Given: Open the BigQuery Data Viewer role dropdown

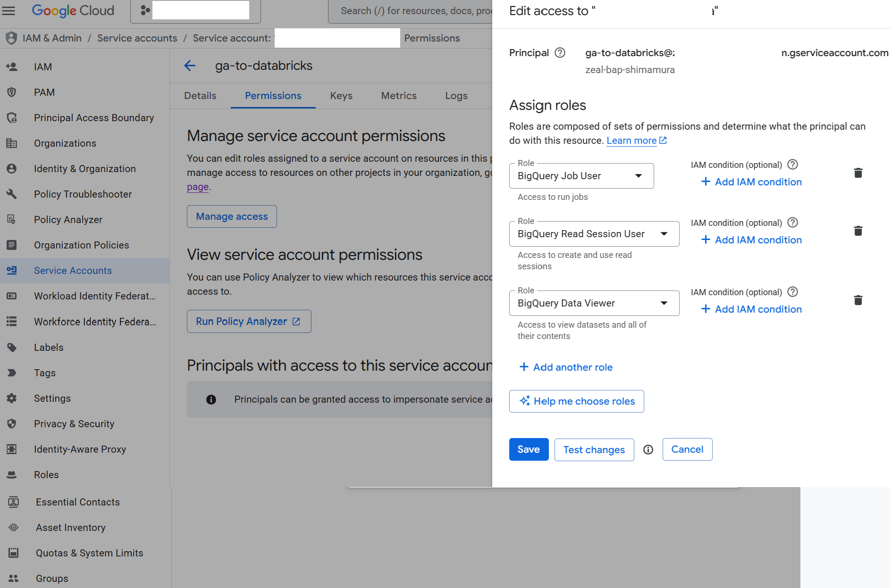Looking at the screenshot, I should tap(594, 303).
